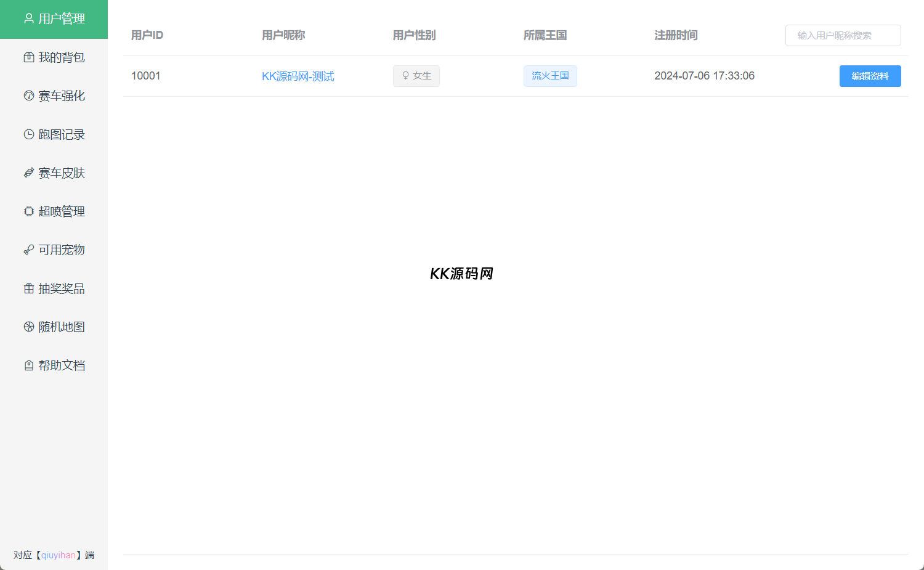Open the KK源码网-测试 nickname link

pos(298,76)
